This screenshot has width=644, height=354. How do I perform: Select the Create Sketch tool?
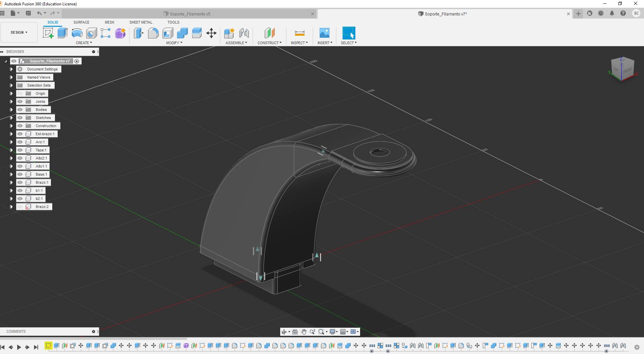pyautogui.click(x=48, y=33)
